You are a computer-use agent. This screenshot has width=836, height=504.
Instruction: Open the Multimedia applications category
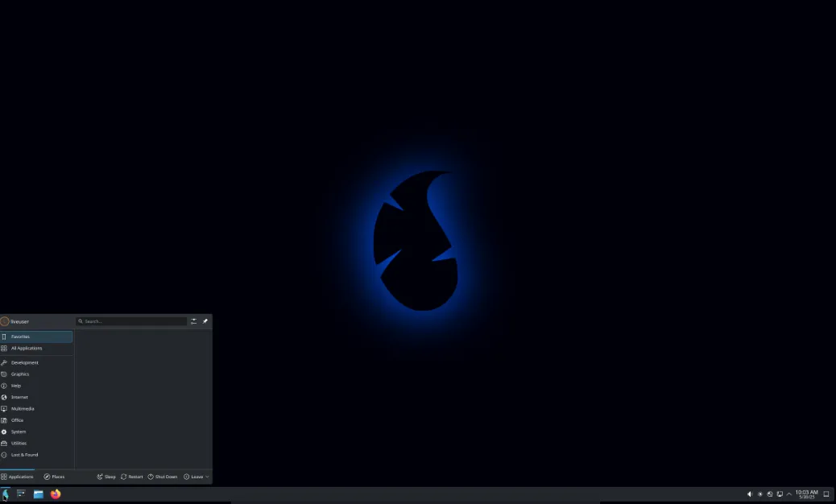coord(22,408)
